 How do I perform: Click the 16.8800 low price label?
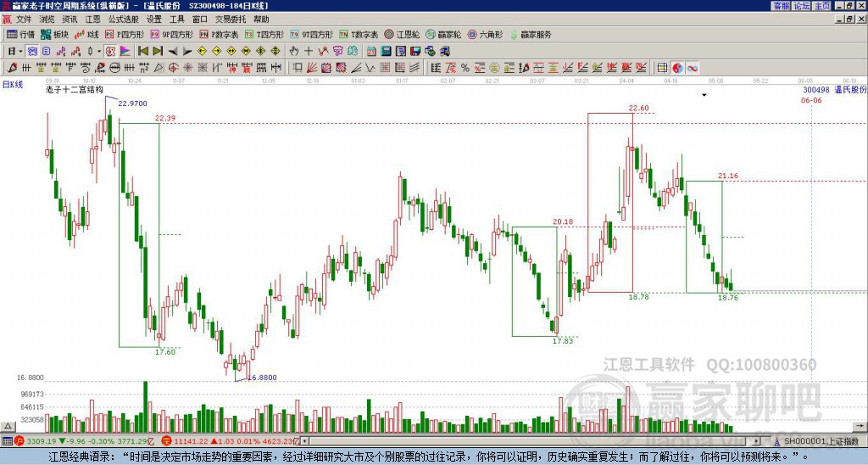coord(263,378)
